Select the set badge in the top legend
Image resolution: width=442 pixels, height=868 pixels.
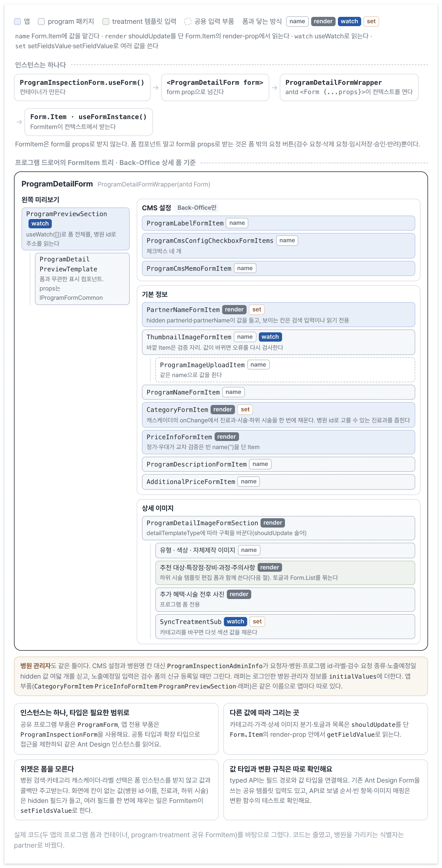point(371,21)
